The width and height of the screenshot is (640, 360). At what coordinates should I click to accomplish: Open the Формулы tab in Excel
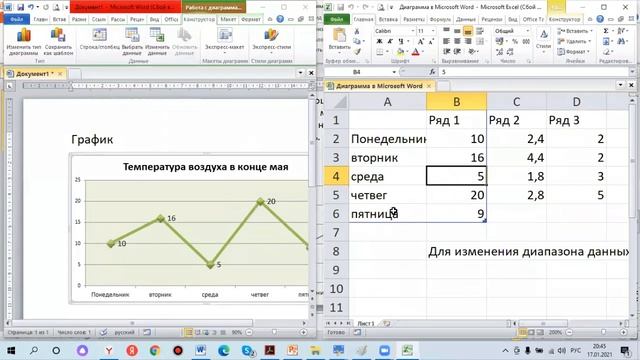[440, 19]
